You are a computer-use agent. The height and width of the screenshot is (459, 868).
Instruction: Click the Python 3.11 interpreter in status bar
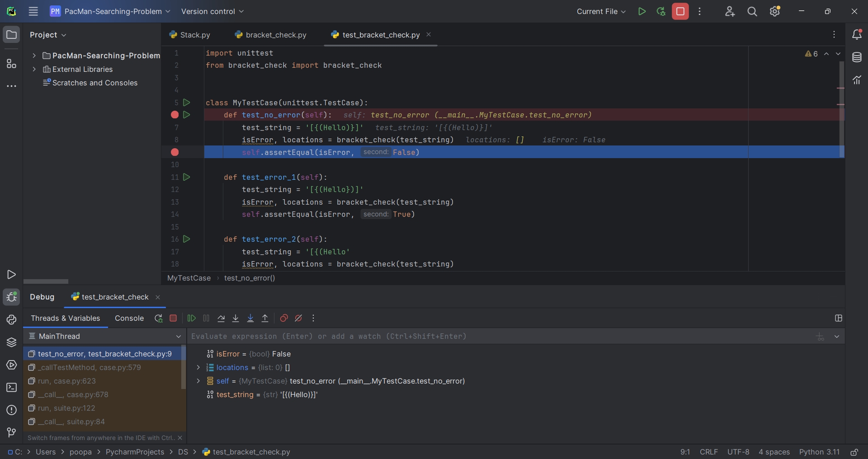[820, 452]
